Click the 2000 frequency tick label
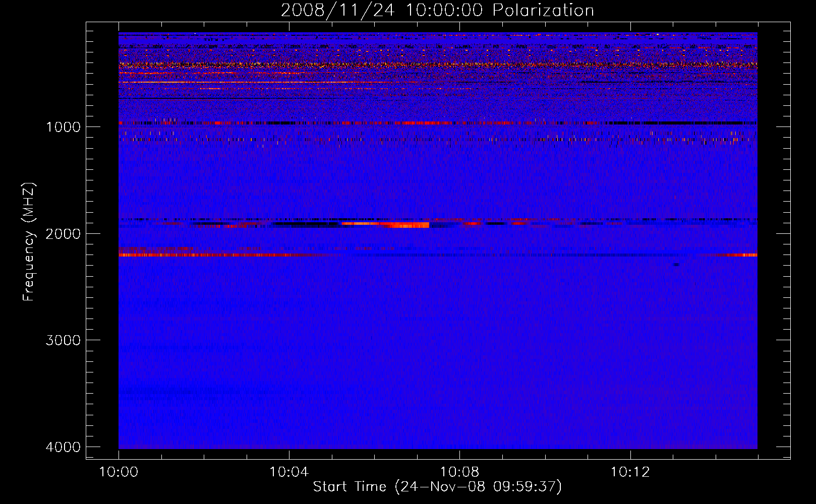Screen dimensions: 816x504 click(63, 233)
